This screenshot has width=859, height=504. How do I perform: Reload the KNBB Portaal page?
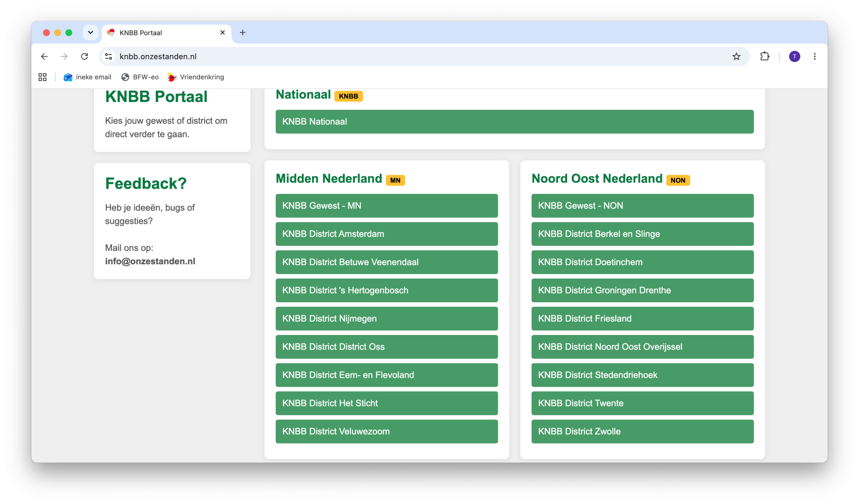[x=84, y=56]
